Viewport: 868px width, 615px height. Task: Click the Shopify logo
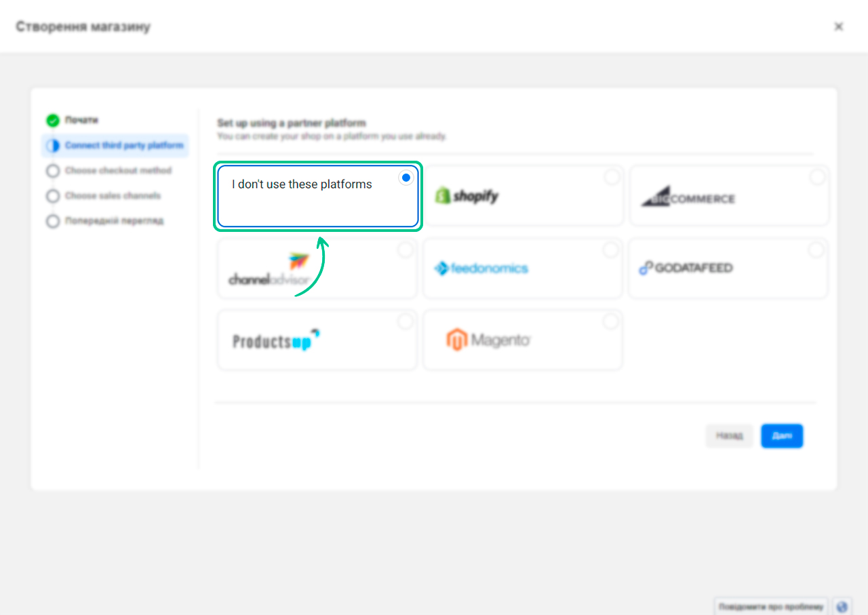point(467,196)
